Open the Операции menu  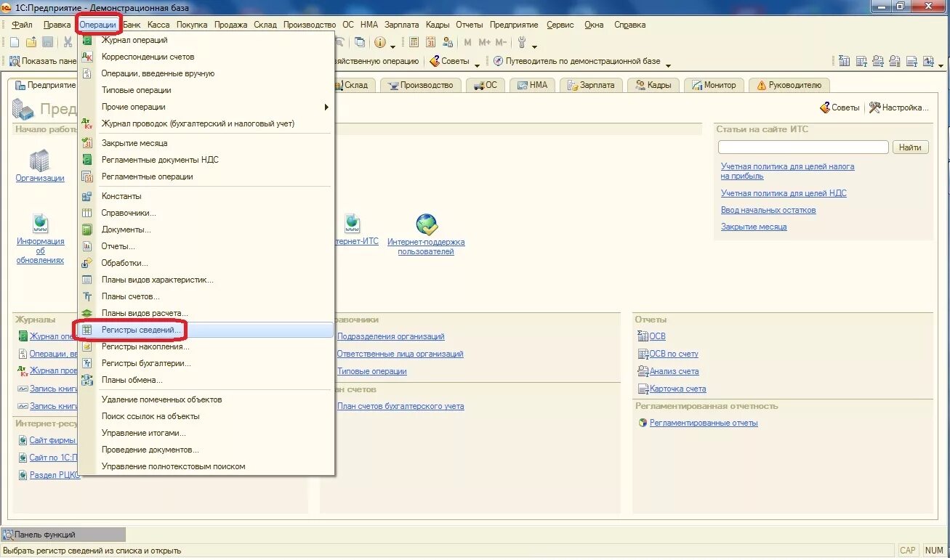pyautogui.click(x=97, y=25)
